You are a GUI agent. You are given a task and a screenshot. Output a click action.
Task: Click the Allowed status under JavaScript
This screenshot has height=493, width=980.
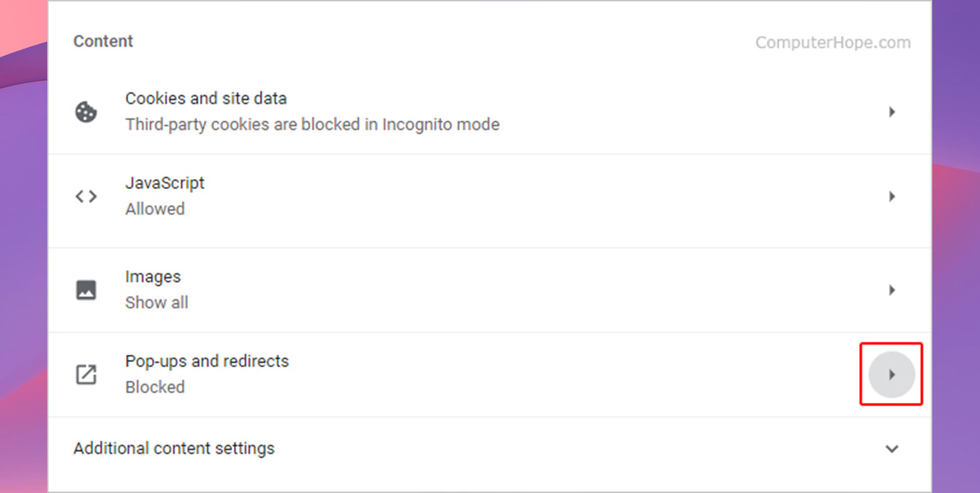[x=155, y=209]
